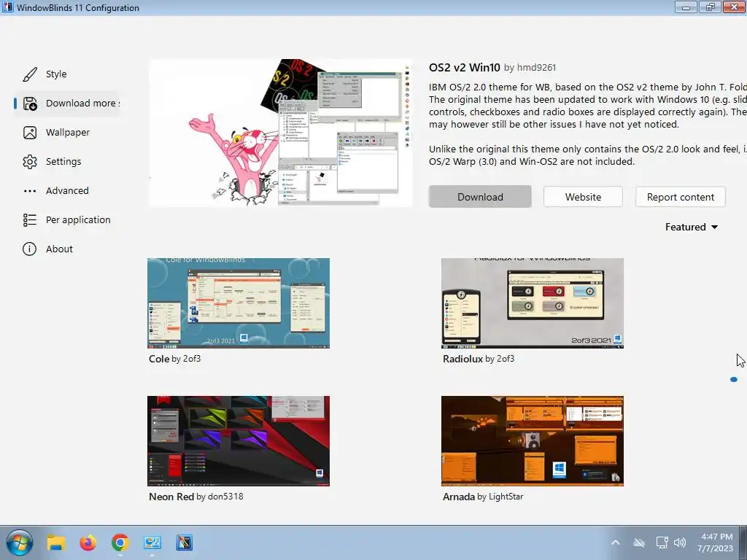Click the Advanced three-dots icon
The image size is (747, 560).
coord(29,191)
